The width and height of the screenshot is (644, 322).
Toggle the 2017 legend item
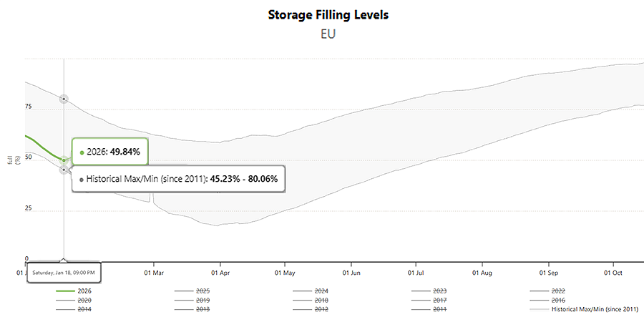pyautogui.click(x=440, y=301)
